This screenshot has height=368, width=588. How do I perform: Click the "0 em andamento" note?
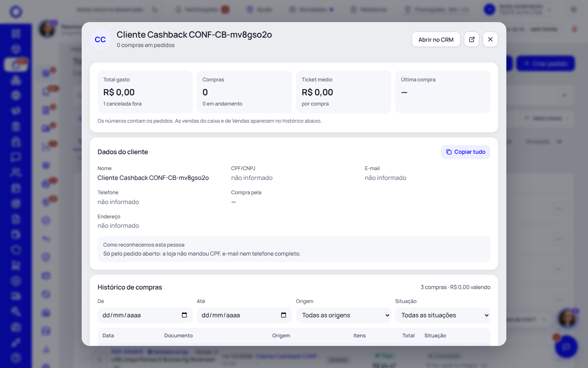click(x=223, y=104)
